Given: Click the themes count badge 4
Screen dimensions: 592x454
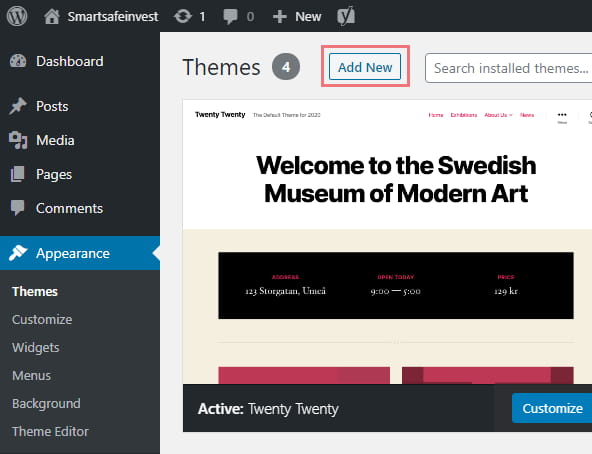Looking at the screenshot, I should 286,67.
